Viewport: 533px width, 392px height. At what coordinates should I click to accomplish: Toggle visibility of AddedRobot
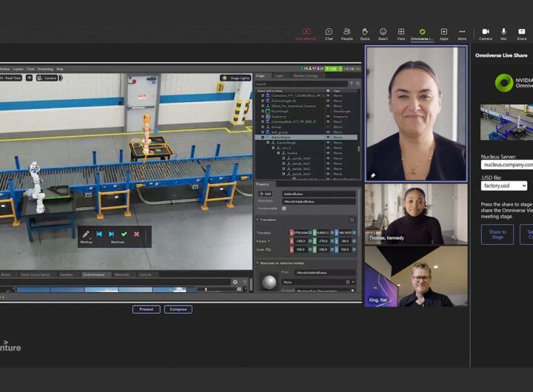click(328, 138)
